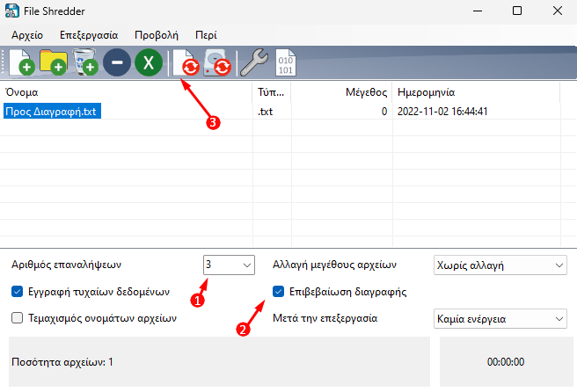Sort by the Ημερομηνία column header
Viewport: 577px width, 392px height.
coord(476,92)
